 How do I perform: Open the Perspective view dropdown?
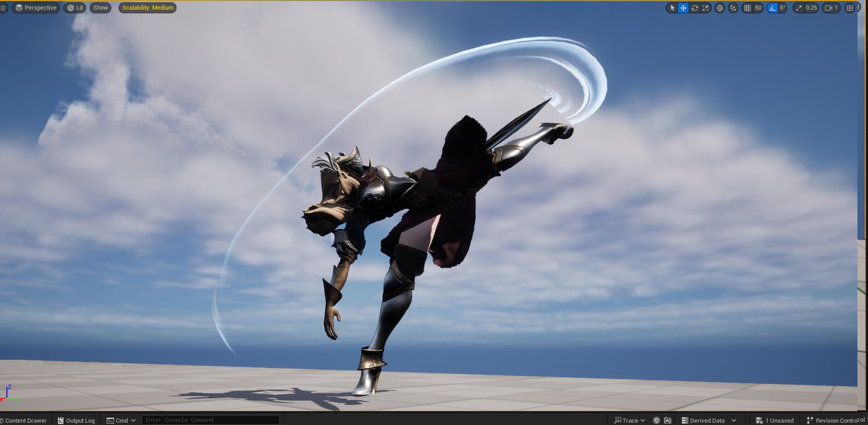coord(36,7)
